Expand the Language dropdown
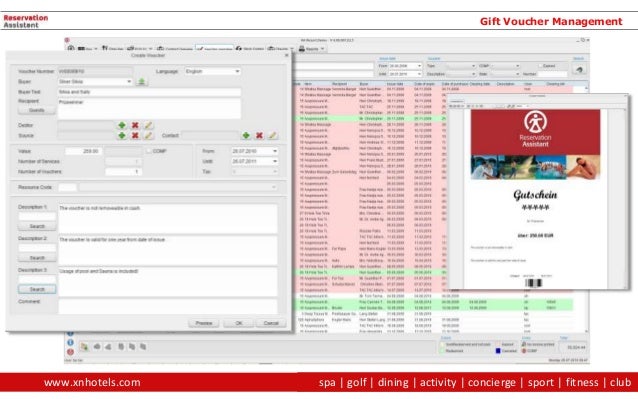Viewport: 638px width, 399px height. click(213, 71)
